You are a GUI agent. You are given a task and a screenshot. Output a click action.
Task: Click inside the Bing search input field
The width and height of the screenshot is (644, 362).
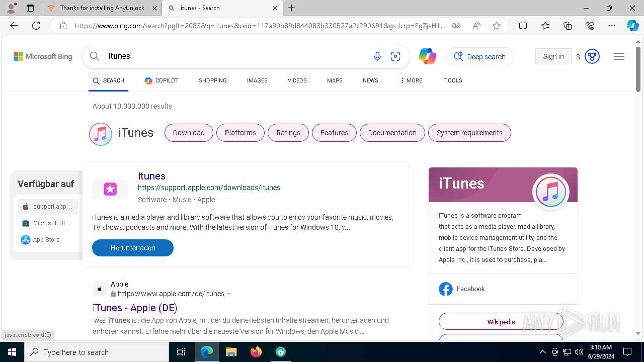point(236,56)
